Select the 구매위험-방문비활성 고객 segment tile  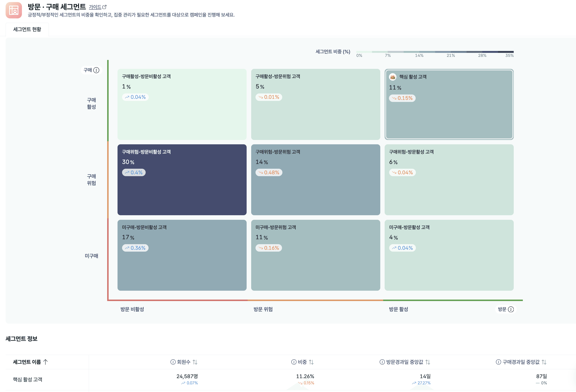[182, 180]
